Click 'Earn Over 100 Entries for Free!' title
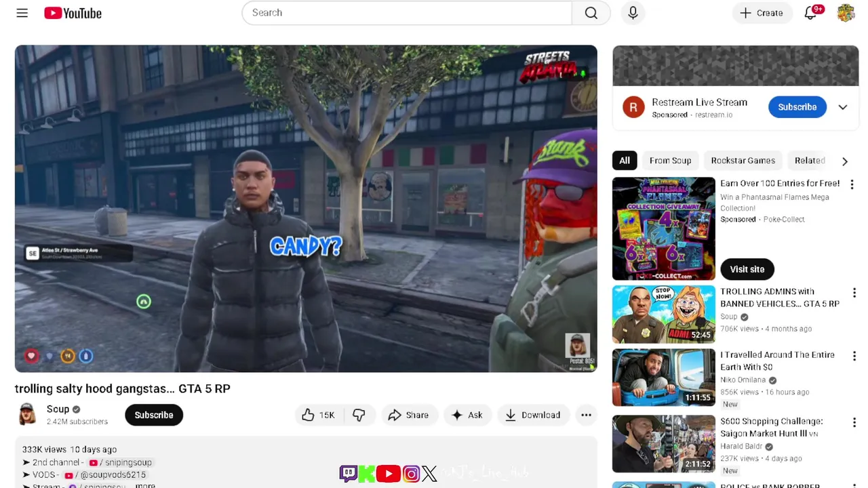The image size is (868, 488). pyautogui.click(x=780, y=183)
